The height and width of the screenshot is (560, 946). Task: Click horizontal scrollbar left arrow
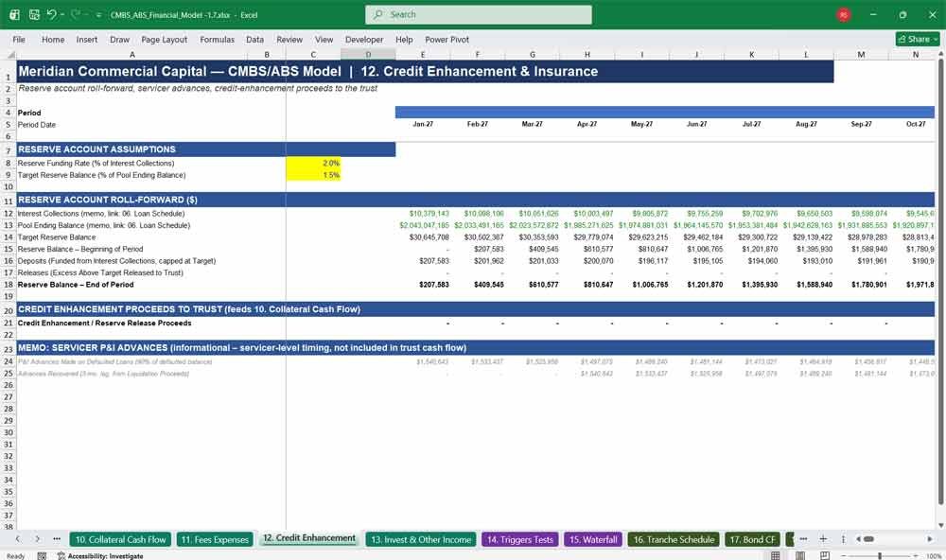pyautogui.click(x=859, y=539)
